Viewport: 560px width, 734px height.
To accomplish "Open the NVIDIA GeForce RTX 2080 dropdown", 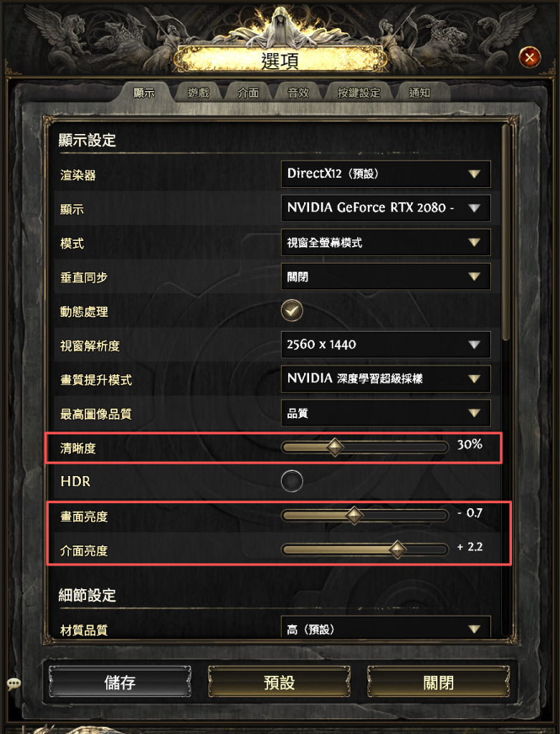I will tap(386, 208).
